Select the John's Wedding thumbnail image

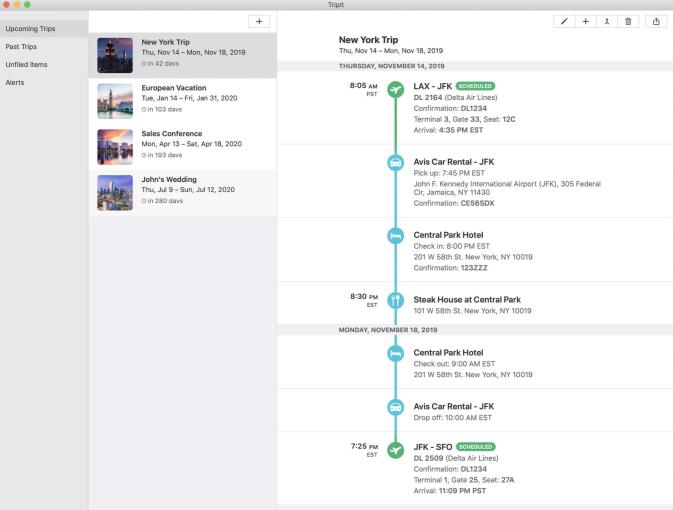(x=115, y=193)
